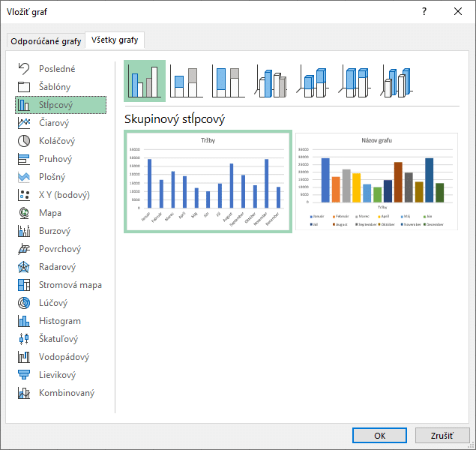
Task: Choose the stacked column subtype icon
Action: (x=187, y=81)
